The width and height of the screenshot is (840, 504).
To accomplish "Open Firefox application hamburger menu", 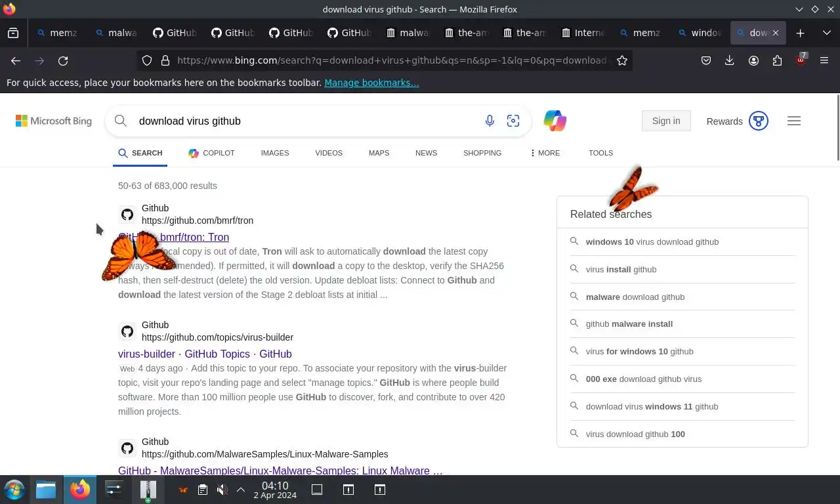I will tap(824, 60).
